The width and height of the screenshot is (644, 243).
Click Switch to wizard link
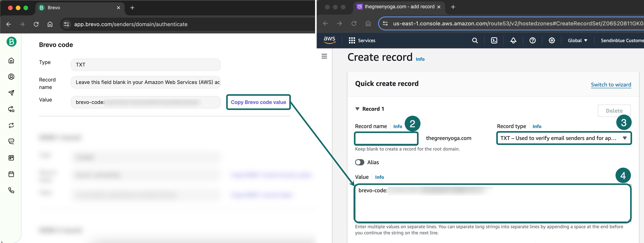point(611,85)
